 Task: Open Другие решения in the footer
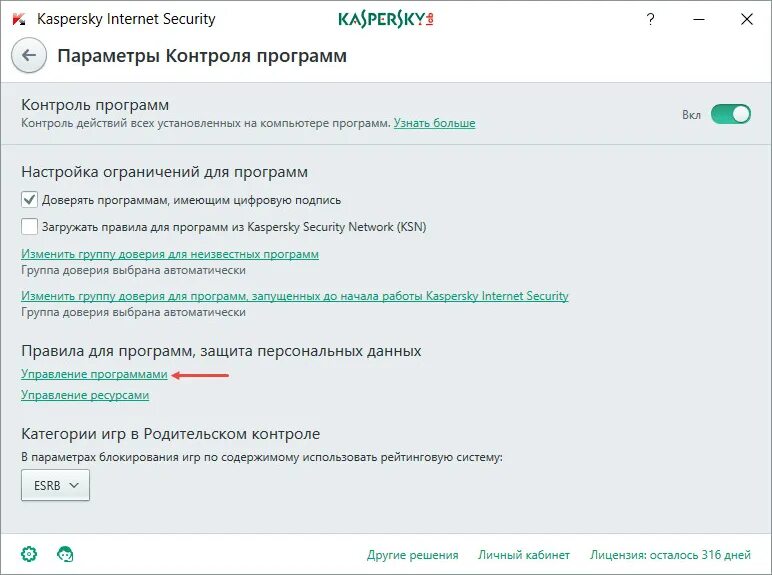pyautogui.click(x=413, y=555)
